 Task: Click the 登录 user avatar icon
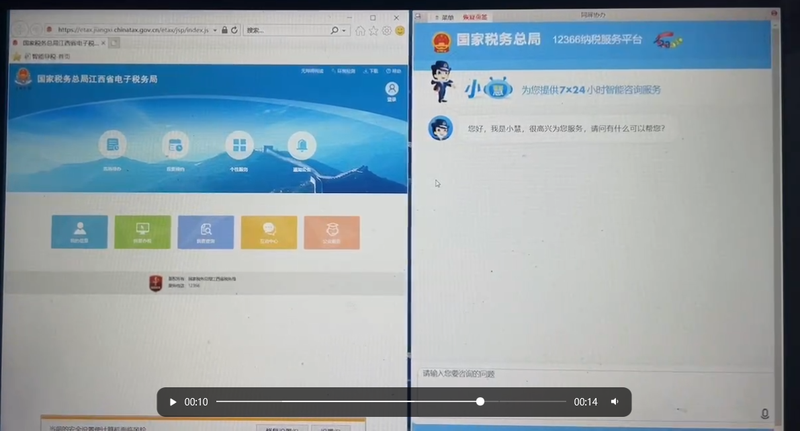(391, 89)
